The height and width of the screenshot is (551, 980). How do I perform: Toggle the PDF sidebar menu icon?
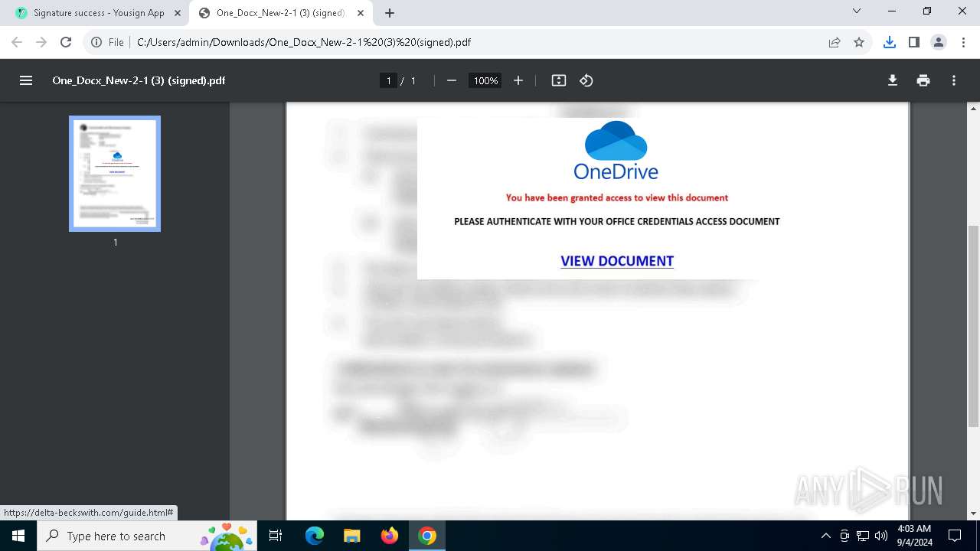point(26,80)
